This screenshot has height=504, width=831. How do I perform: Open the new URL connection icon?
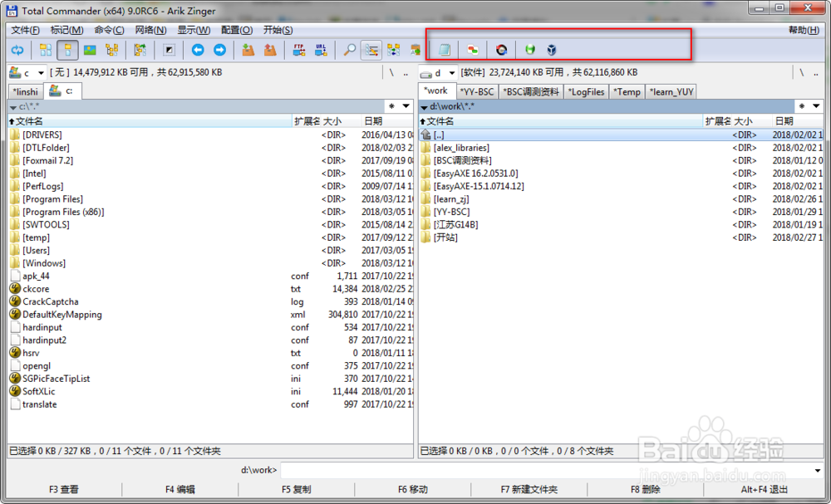coord(321,51)
